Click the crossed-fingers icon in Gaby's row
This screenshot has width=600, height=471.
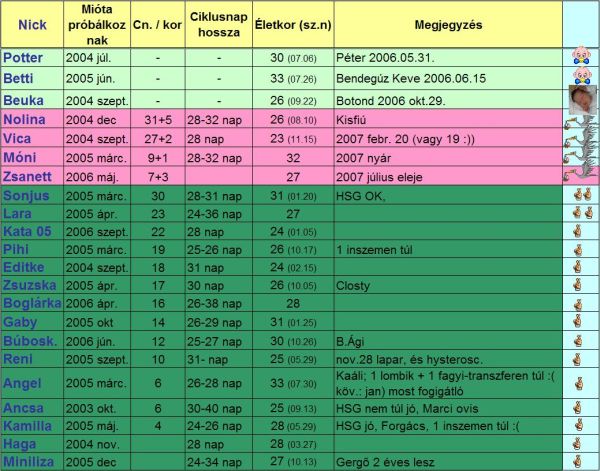[x=579, y=322]
